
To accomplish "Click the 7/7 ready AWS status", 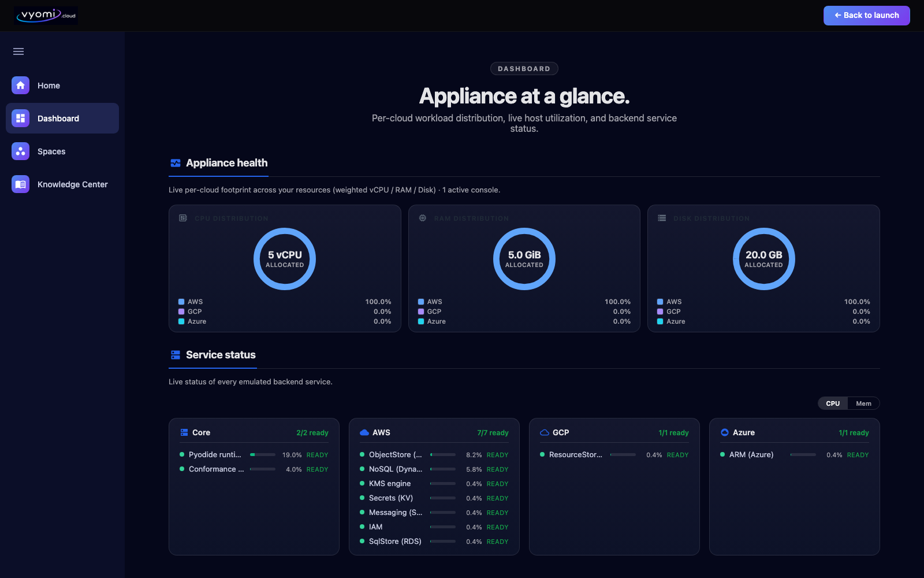I will coord(493,433).
